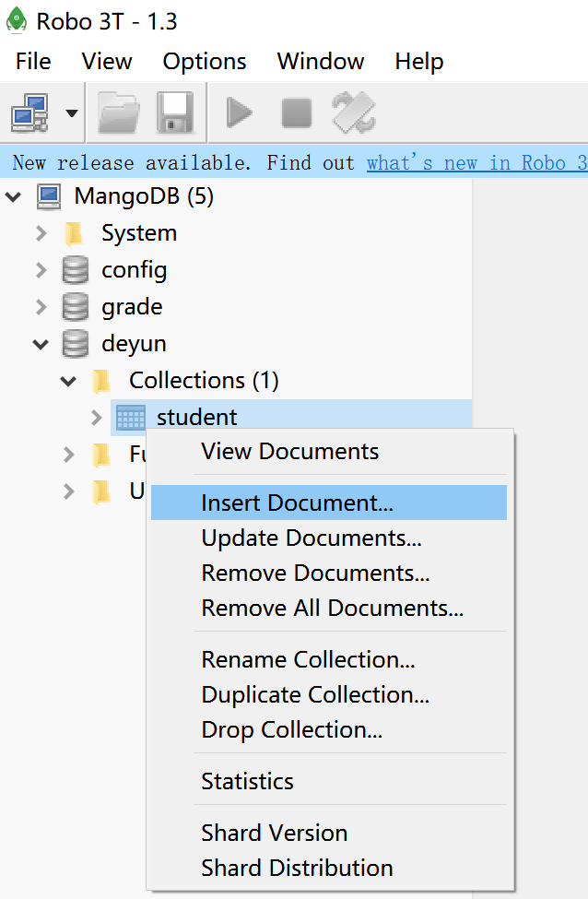
Task: Expand the student collection
Action: click(96, 418)
